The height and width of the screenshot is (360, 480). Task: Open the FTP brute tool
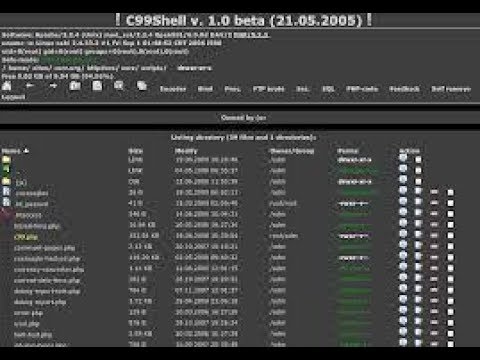pos(269,89)
